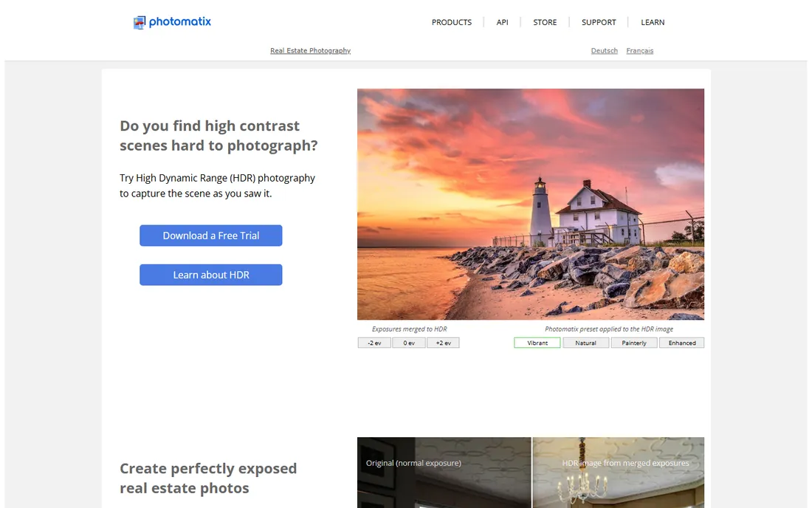The image size is (812, 508).
Task: Follow the Real Estate Photography link
Action: (310, 51)
